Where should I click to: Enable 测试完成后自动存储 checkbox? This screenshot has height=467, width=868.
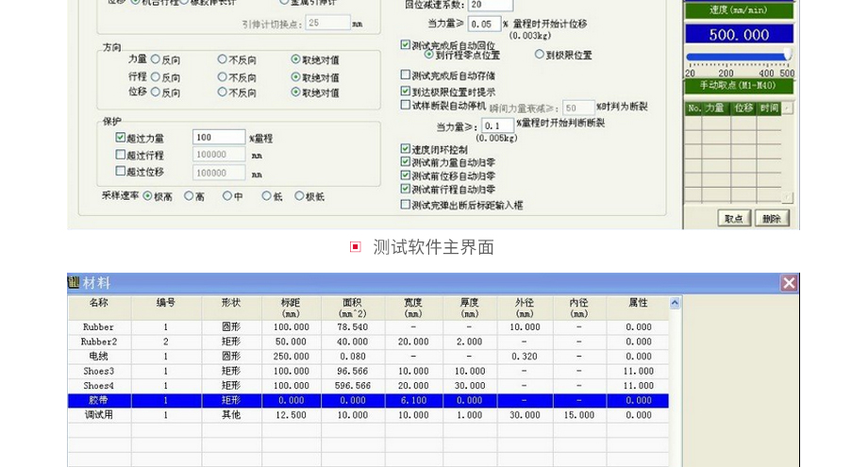click(406, 75)
